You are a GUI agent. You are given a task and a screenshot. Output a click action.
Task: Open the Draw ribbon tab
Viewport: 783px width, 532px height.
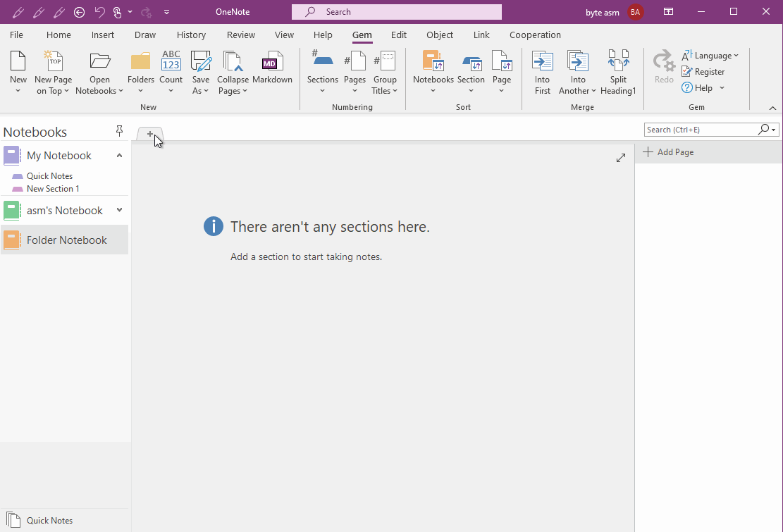coord(145,35)
